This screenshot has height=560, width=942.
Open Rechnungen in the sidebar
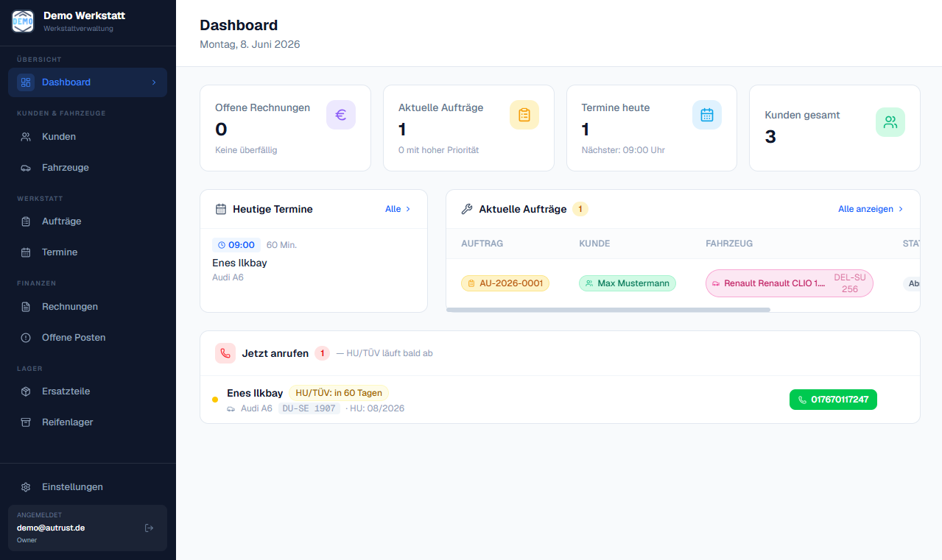coord(88,307)
